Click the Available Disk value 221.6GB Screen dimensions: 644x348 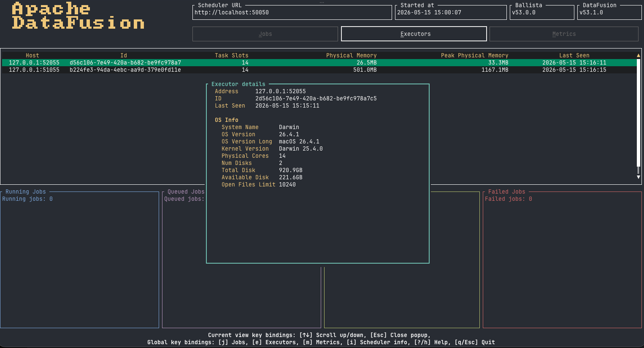tap(291, 178)
